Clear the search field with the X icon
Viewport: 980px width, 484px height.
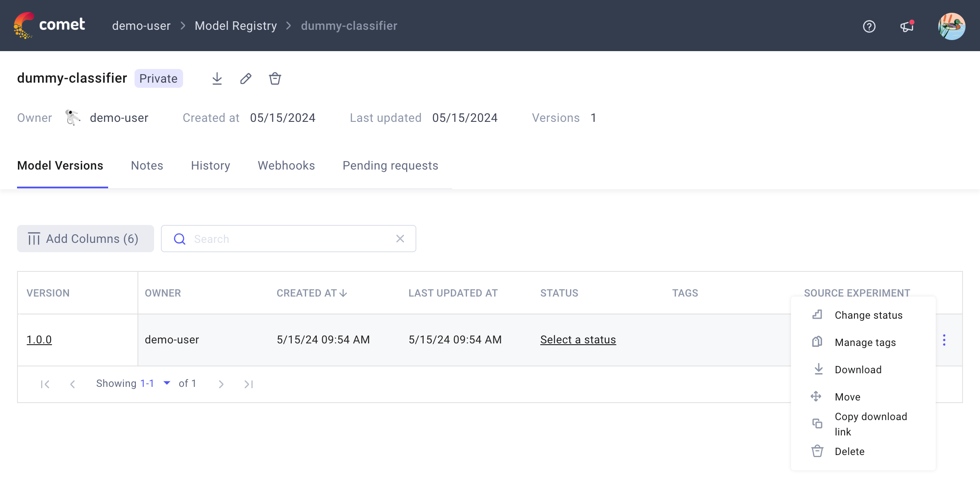(400, 239)
